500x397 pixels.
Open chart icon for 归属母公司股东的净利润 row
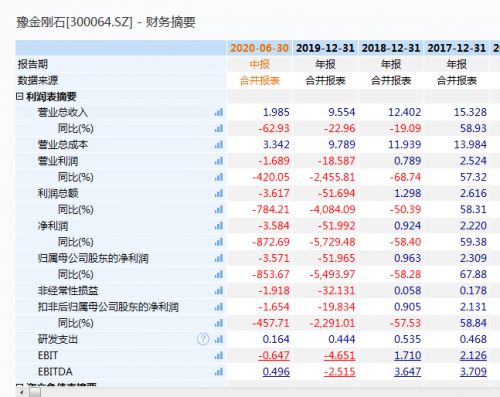pos(219,258)
